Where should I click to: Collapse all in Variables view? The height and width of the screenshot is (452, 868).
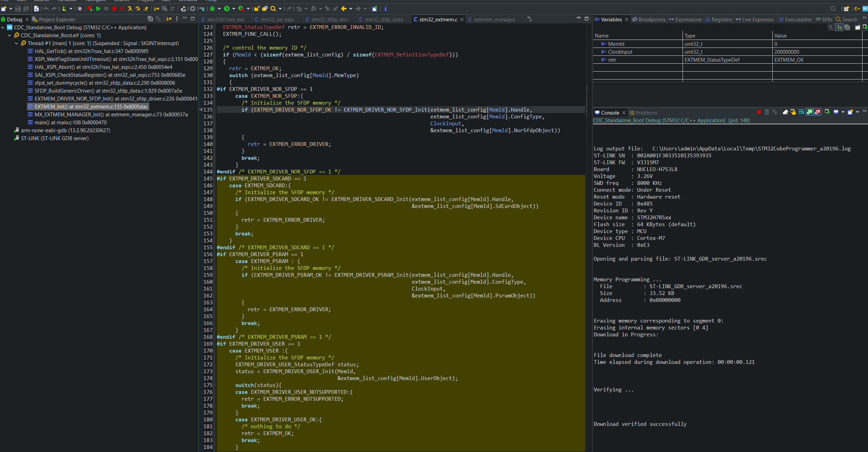click(847, 28)
